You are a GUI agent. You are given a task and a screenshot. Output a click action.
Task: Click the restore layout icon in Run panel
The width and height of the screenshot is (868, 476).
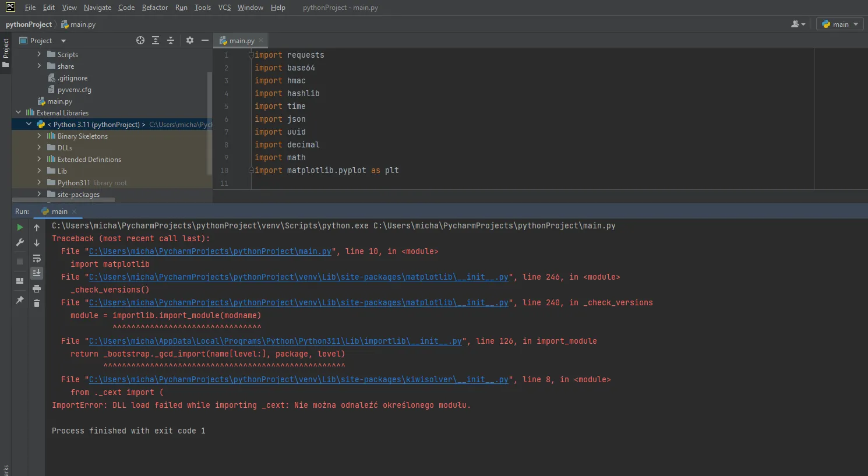coord(20,280)
